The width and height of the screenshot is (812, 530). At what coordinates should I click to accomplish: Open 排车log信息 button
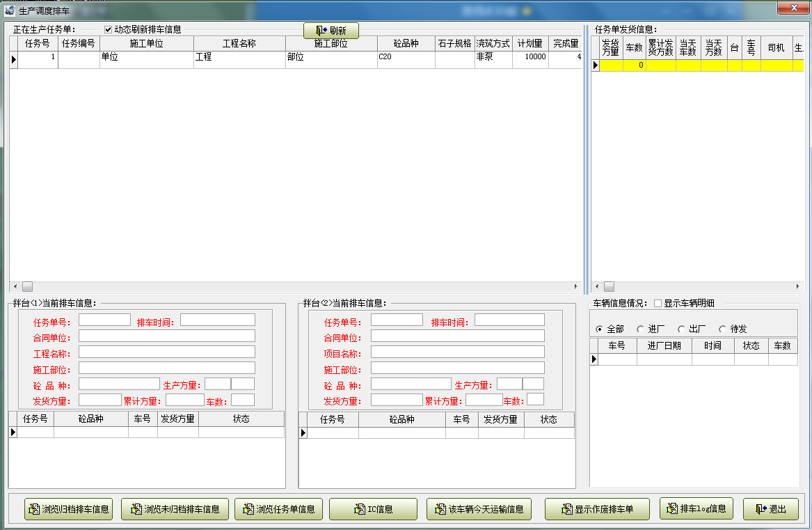pyautogui.click(x=696, y=508)
